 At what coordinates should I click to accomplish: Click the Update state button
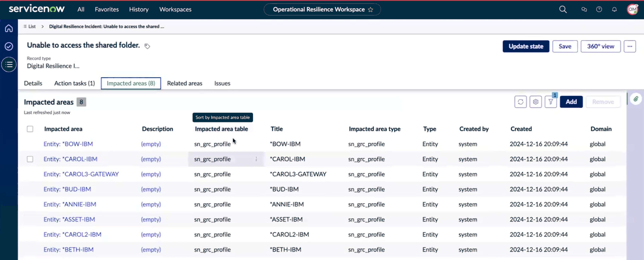tap(526, 46)
